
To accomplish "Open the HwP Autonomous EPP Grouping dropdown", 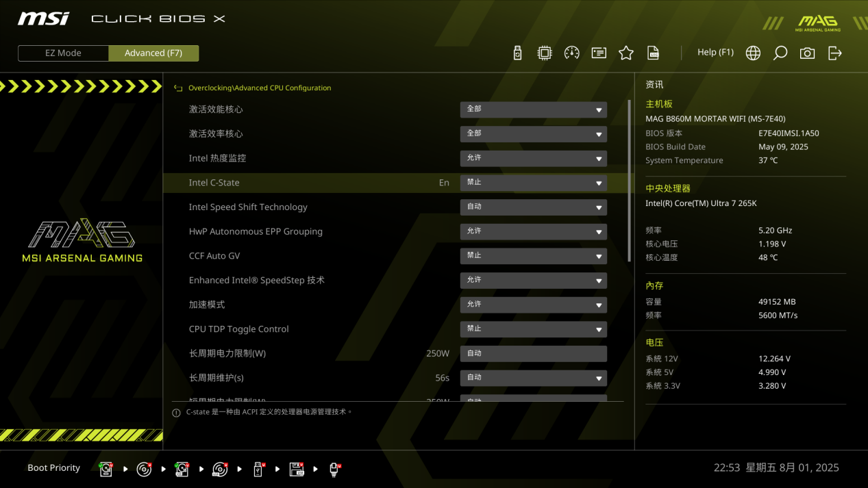I will tap(533, 231).
